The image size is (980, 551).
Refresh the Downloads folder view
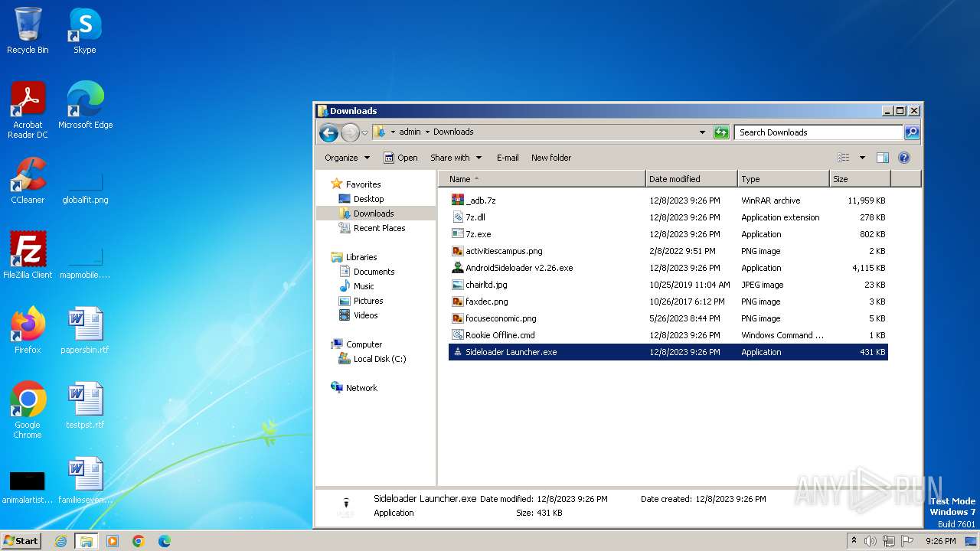click(x=721, y=132)
